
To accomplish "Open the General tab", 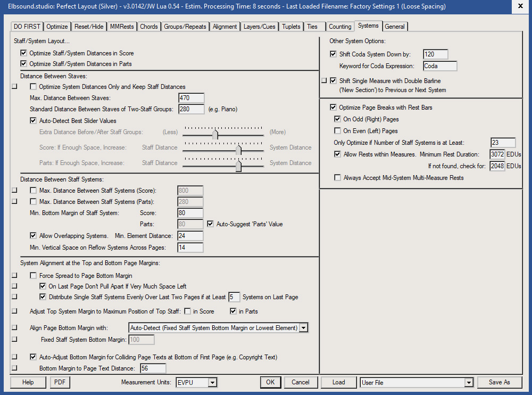I will [395, 26].
